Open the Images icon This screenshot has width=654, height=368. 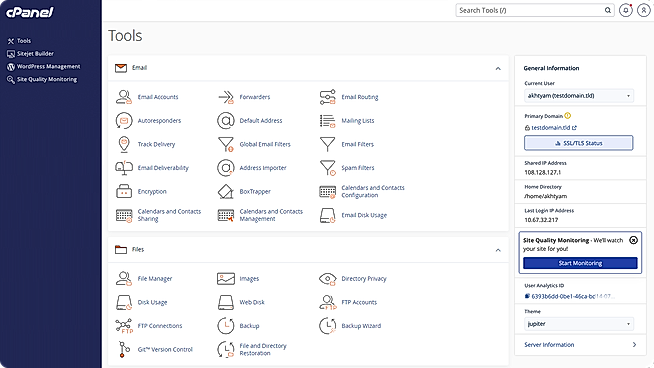[226, 279]
